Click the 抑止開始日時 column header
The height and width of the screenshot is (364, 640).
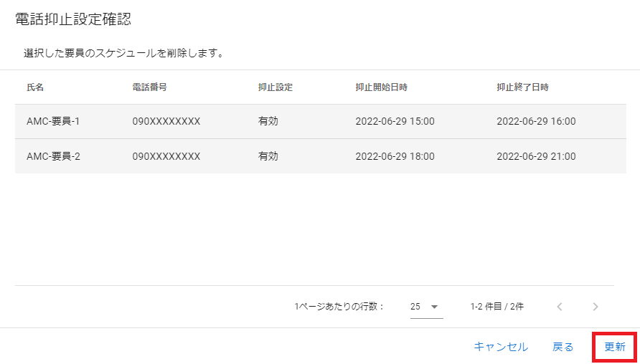click(x=382, y=87)
